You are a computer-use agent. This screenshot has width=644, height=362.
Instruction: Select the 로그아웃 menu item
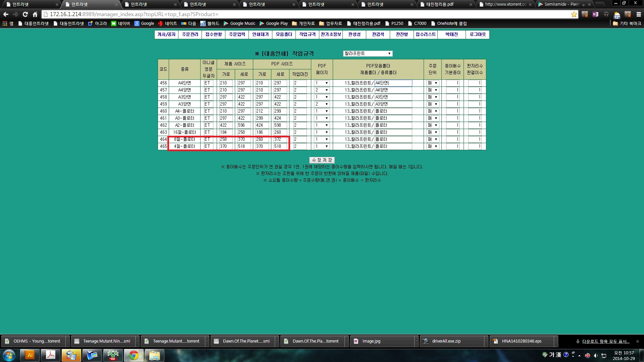point(477,35)
